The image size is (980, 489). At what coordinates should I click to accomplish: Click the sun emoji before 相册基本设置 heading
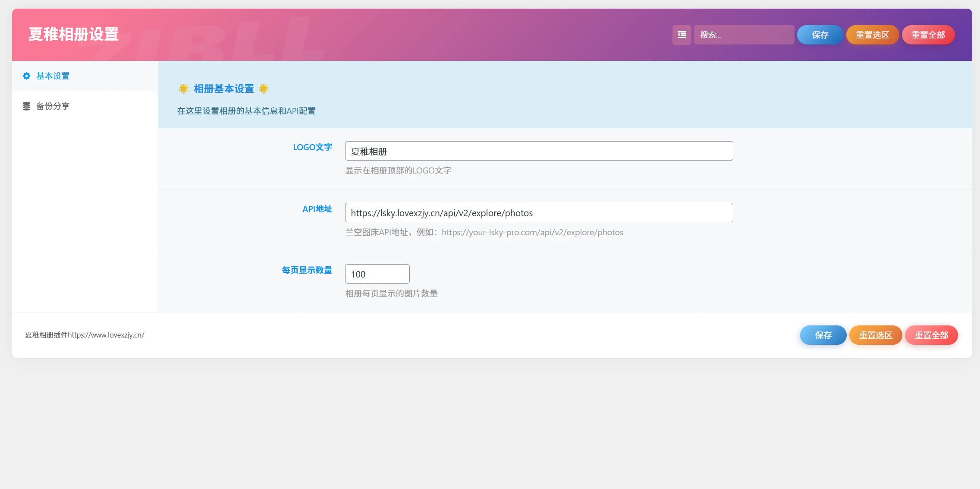(183, 89)
